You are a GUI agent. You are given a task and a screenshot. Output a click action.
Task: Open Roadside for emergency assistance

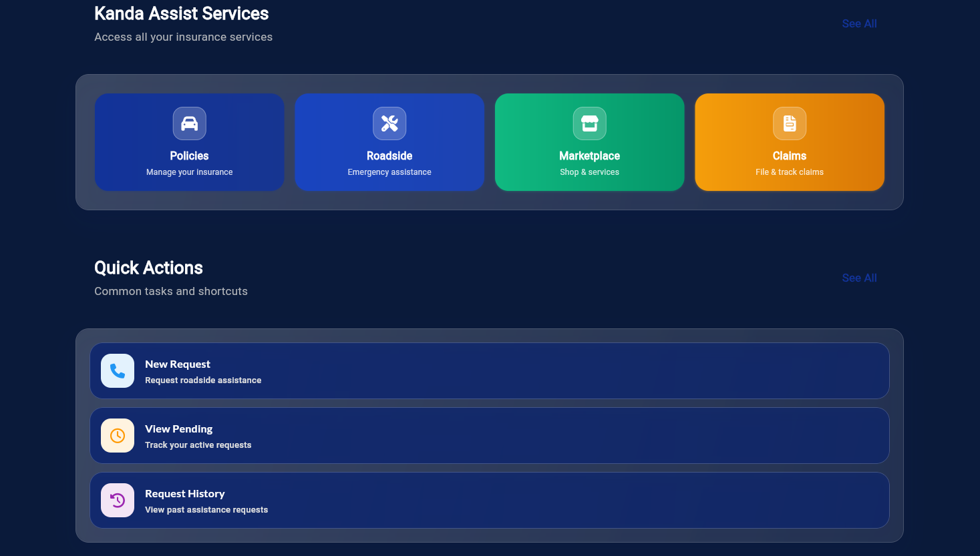(389, 142)
